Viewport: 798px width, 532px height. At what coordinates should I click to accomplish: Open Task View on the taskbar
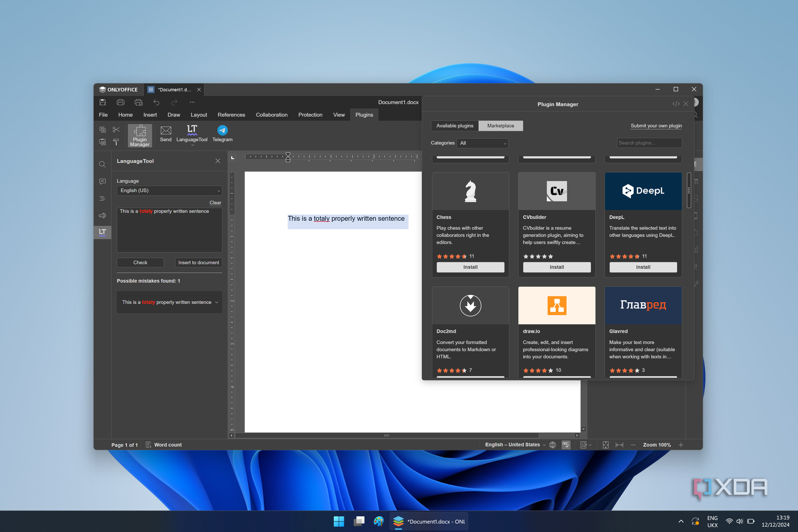coord(359,521)
